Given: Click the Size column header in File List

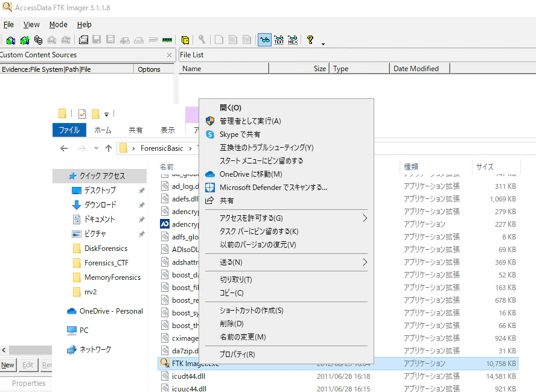Looking at the screenshot, I should click(299, 69).
